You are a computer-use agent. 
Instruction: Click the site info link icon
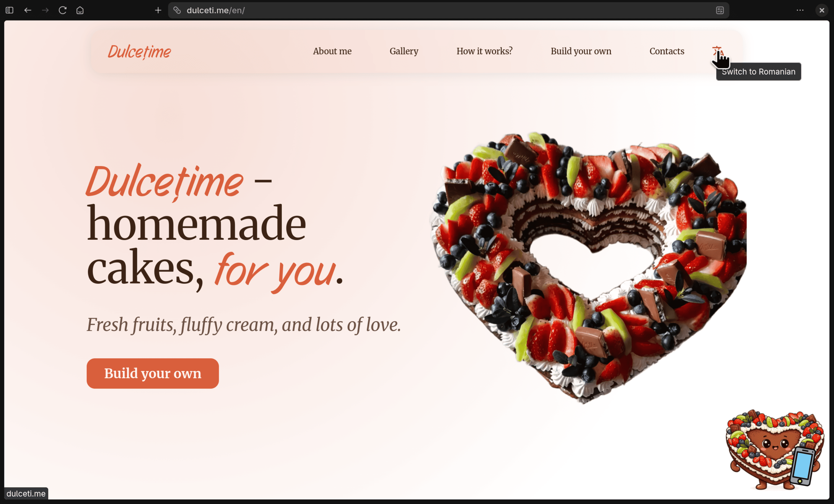(177, 10)
